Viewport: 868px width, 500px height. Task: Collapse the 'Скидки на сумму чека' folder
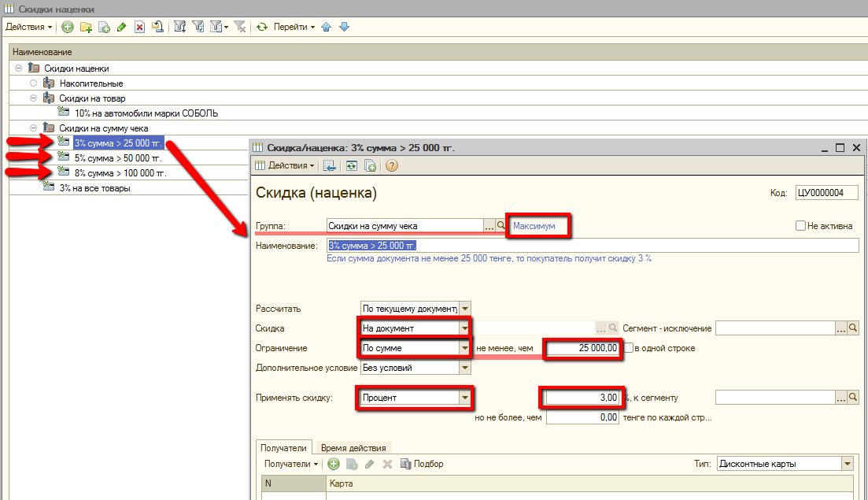pos(33,128)
